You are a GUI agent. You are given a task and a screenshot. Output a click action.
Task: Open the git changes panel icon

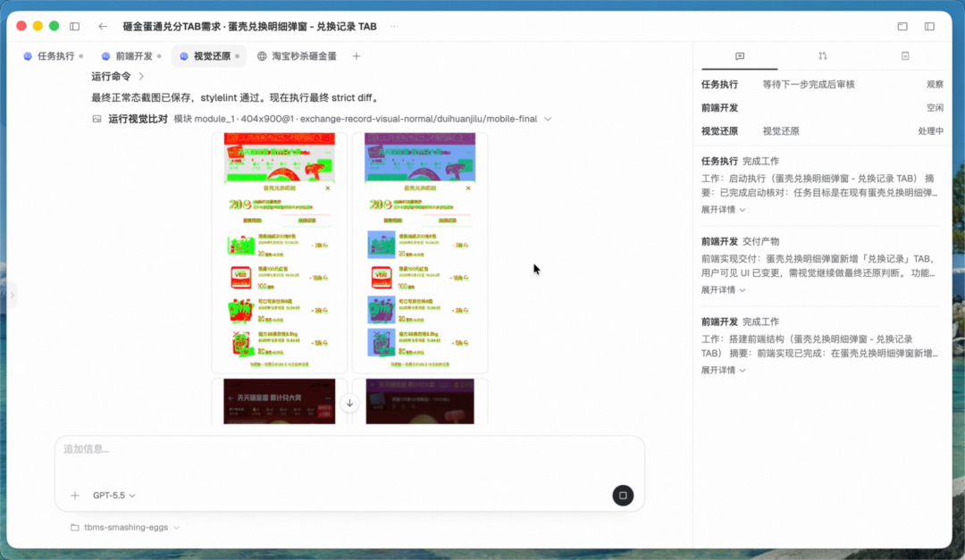click(823, 56)
